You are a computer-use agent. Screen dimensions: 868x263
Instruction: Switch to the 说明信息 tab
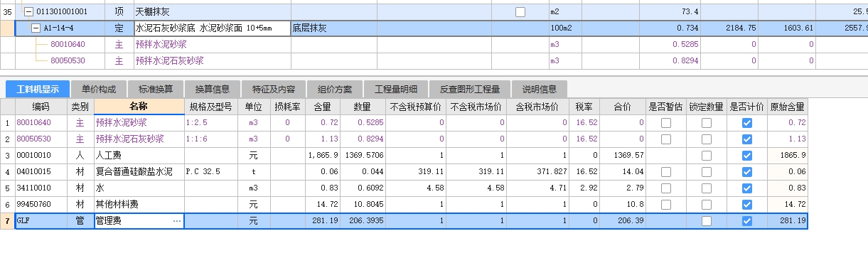(x=540, y=90)
